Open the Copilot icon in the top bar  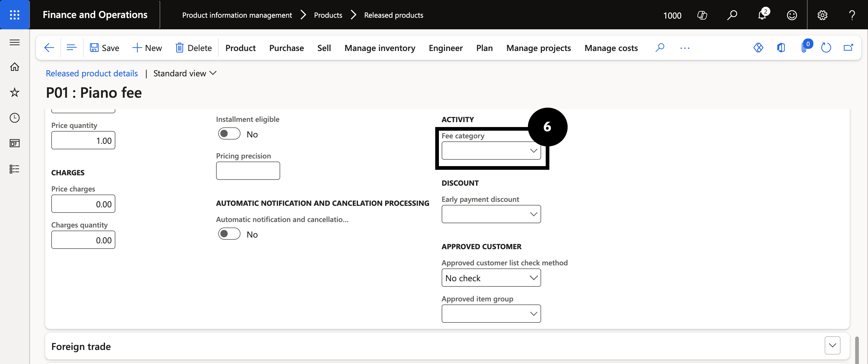[x=702, y=15]
